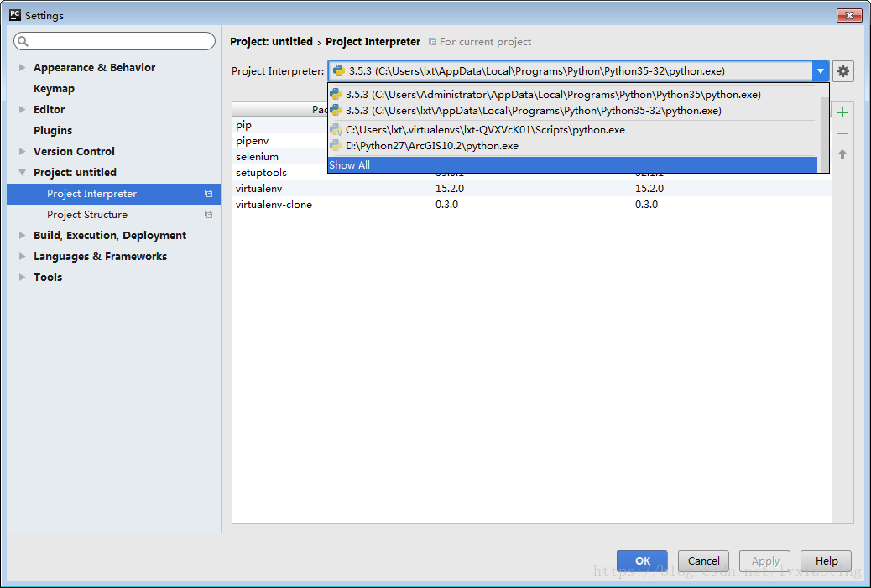
Task: Click the interpreter dropdown list scrollbar
Action: pos(824,133)
